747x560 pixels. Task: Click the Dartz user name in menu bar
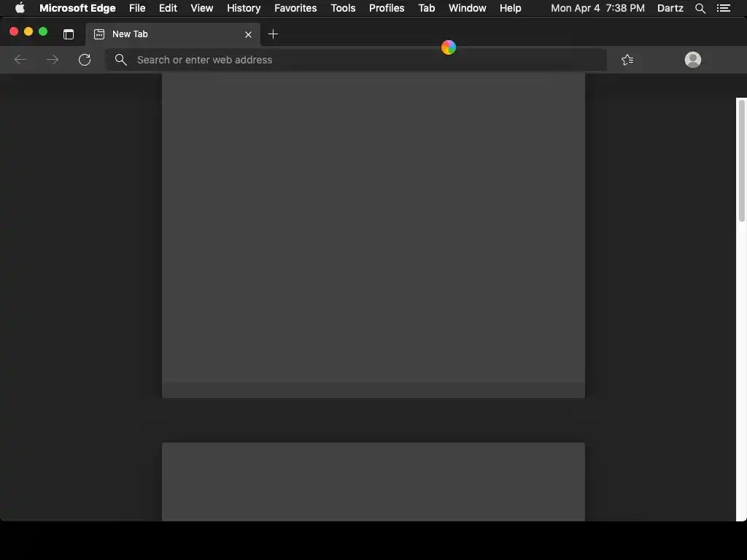[x=670, y=8]
